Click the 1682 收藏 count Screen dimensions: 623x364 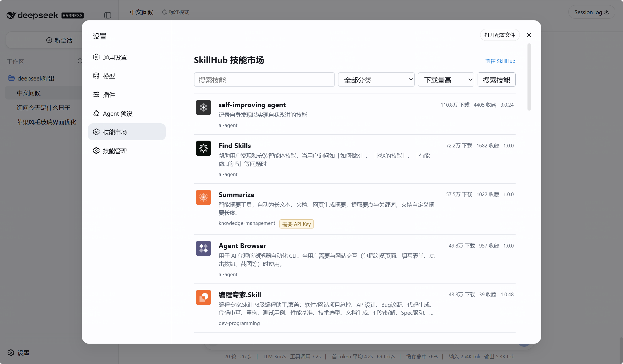(x=488, y=145)
